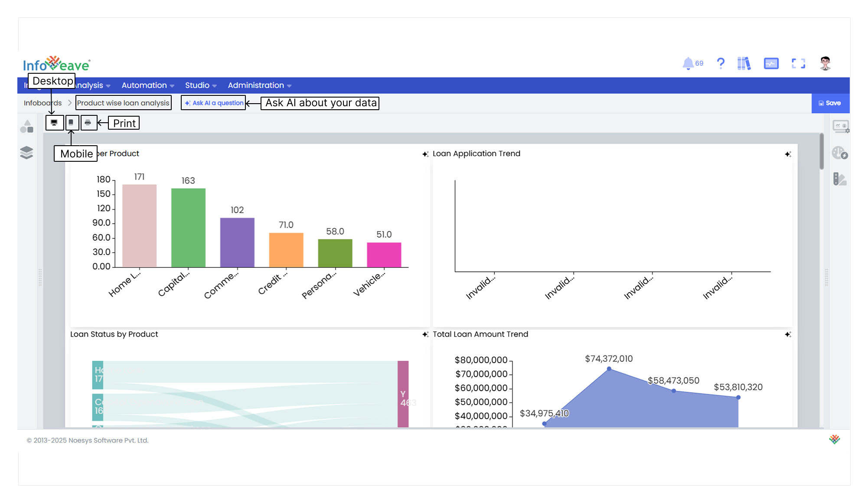Switch to Mobile view icon
The height and width of the screenshot is (503, 868).
pos(71,123)
